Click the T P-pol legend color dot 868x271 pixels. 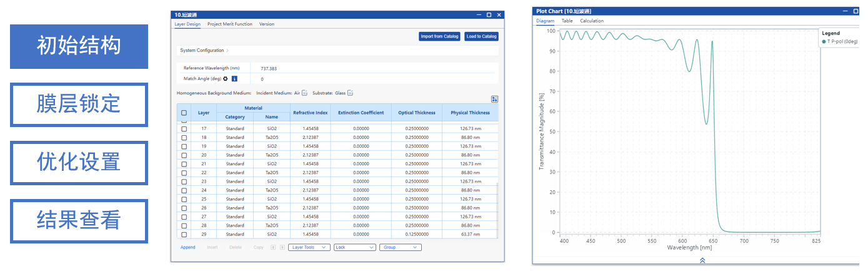[824, 42]
